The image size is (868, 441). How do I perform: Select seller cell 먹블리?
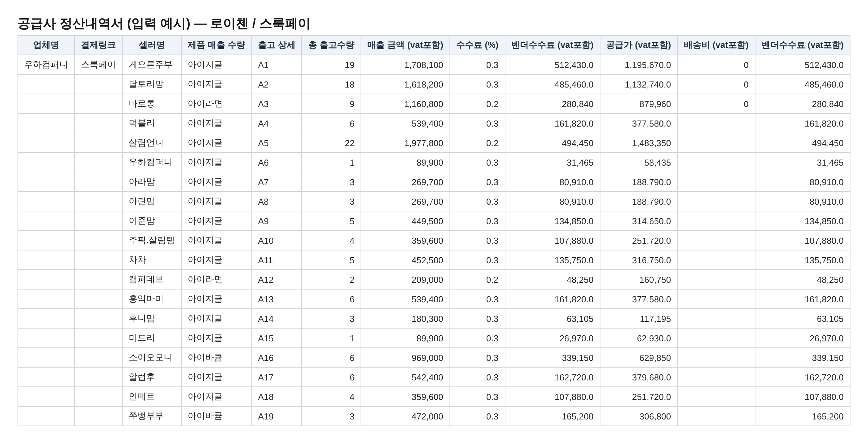click(x=152, y=123)
